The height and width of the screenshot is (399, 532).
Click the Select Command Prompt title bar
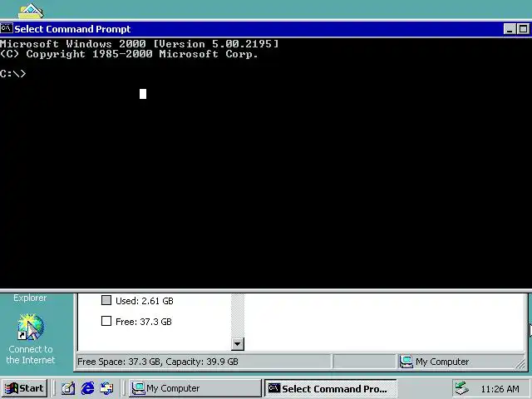point(258,29)
